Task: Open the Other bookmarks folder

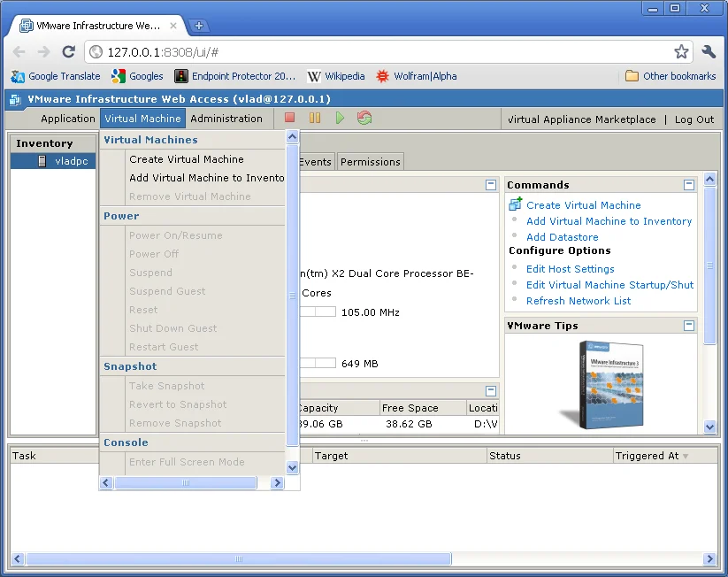Action: pos(671,76)
